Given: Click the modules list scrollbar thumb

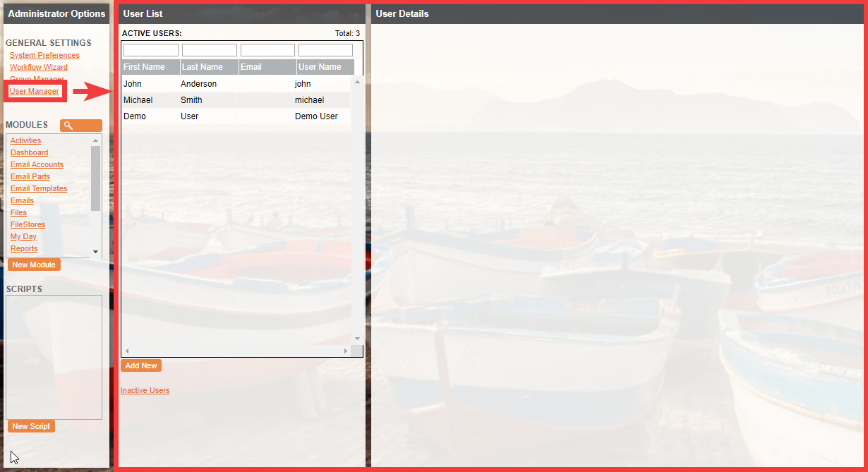Looking at the screenshot, I should point(96,178).
